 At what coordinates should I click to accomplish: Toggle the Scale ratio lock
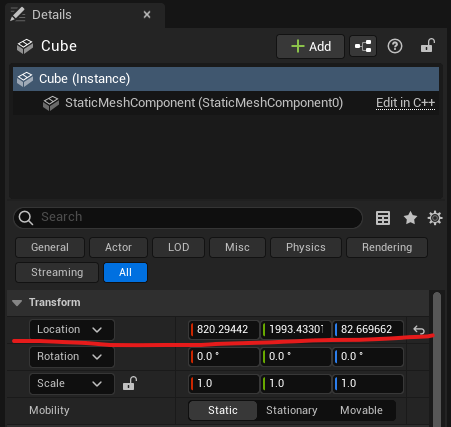click(x=130, y=383)
